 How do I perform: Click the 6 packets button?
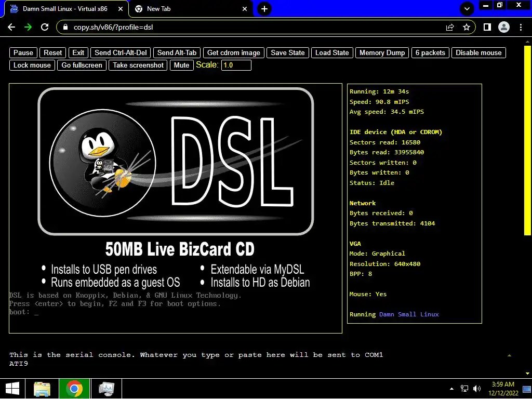pos(430,52)
